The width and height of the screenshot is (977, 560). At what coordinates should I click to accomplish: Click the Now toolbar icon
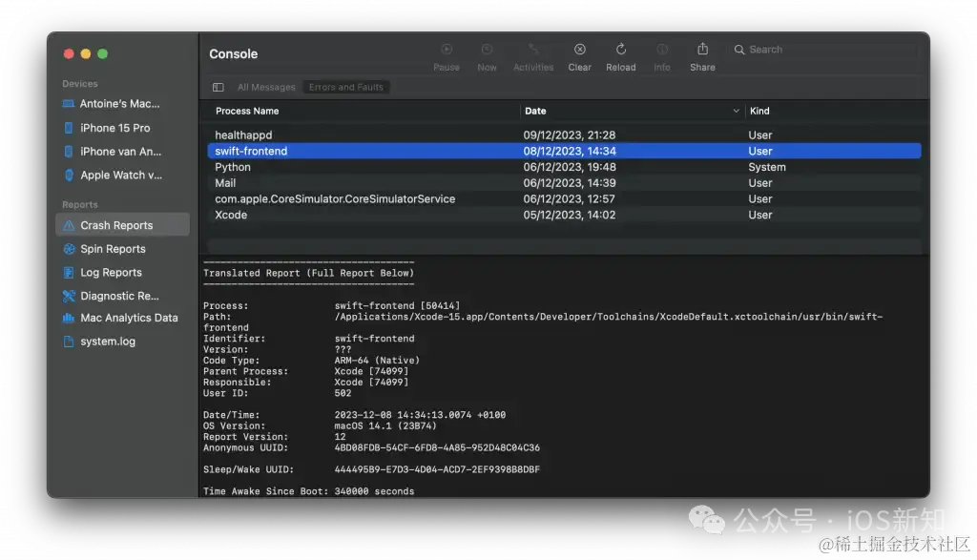click(487, 50)
